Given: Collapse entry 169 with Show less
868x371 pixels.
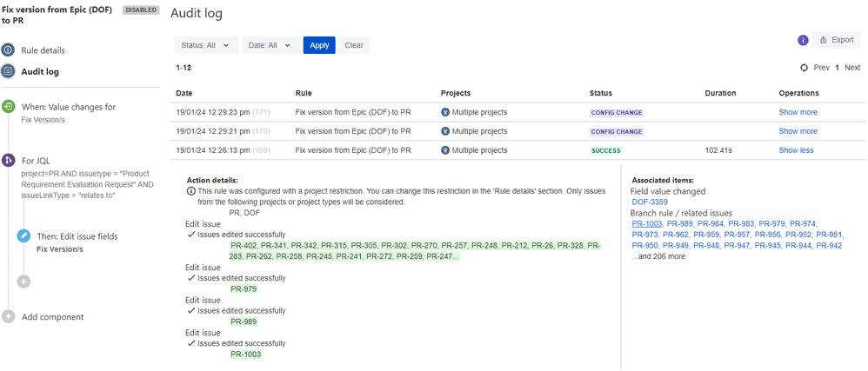Looking at the screenshot, I should (796, 149).
